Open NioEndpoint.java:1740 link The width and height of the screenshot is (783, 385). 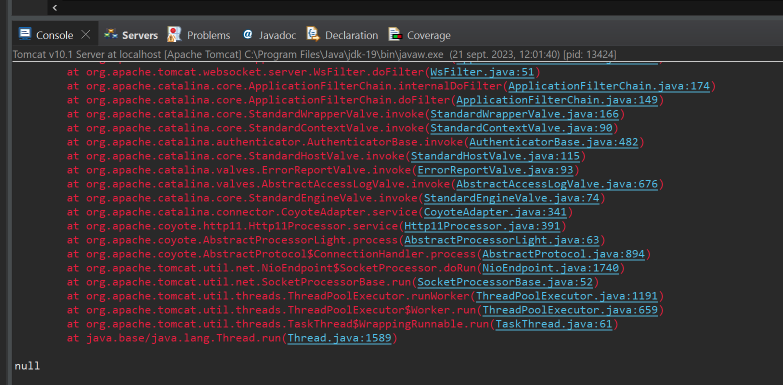(550, 268)
